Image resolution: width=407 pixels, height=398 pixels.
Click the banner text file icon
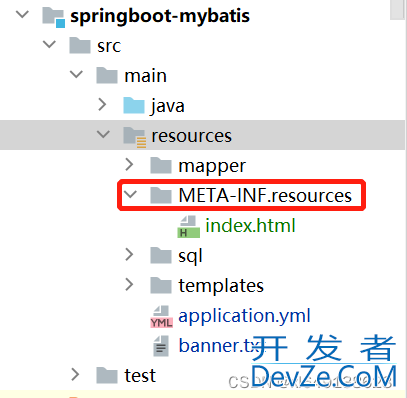[161, 346]
